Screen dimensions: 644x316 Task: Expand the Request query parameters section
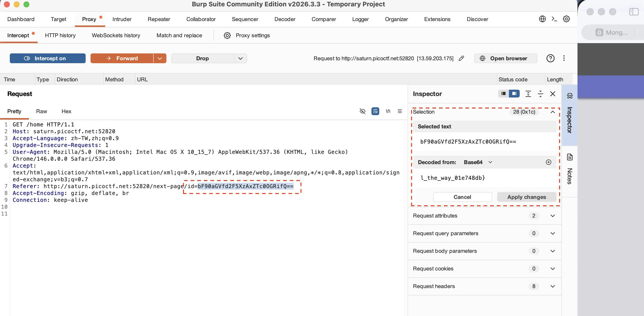tap(552, 233)
